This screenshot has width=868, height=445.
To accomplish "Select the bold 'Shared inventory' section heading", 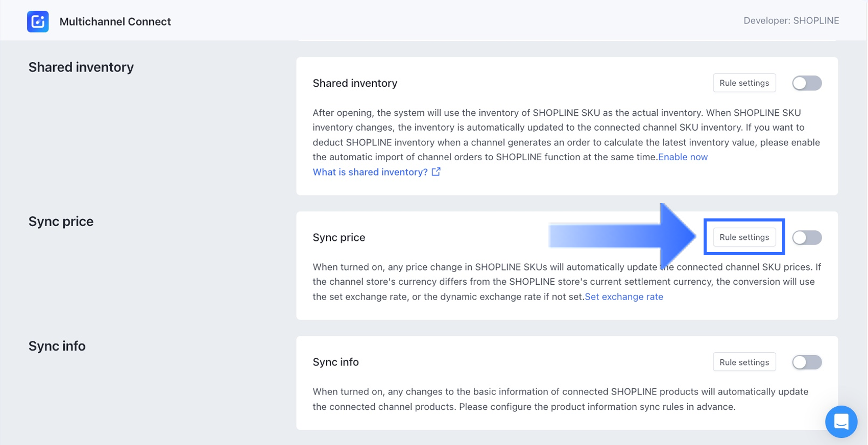I will pyautogui.click(x=81, y=67).
